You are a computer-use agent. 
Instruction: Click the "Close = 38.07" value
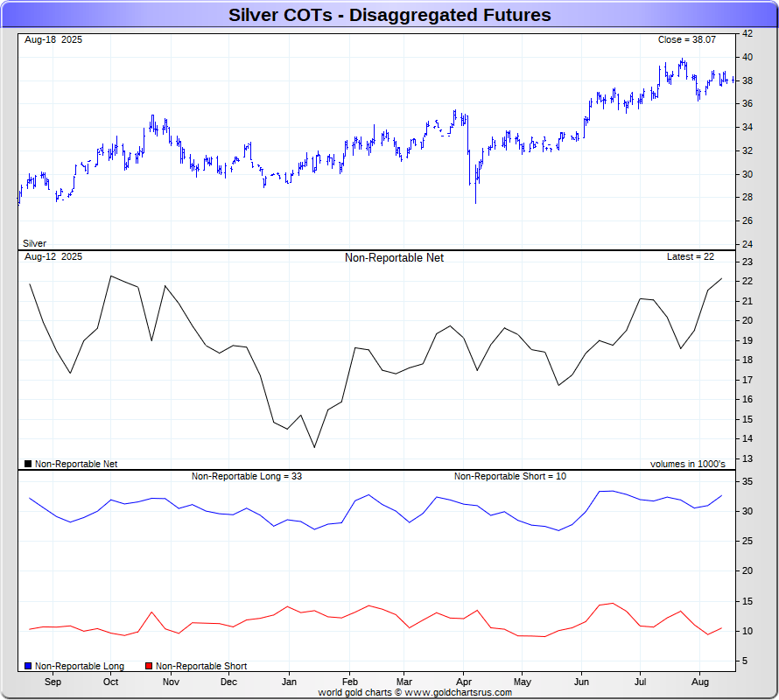pos(686,39)
